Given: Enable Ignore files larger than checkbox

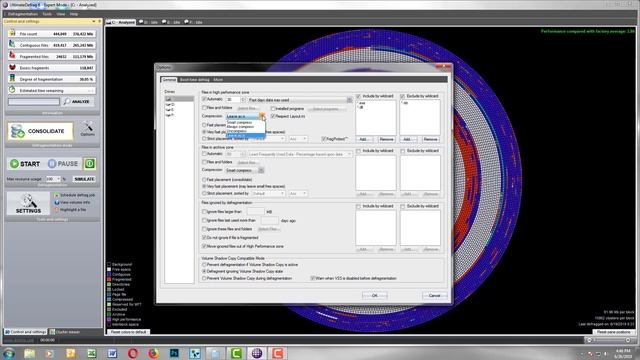Looking at the screenshot, I should click(204, 212).
